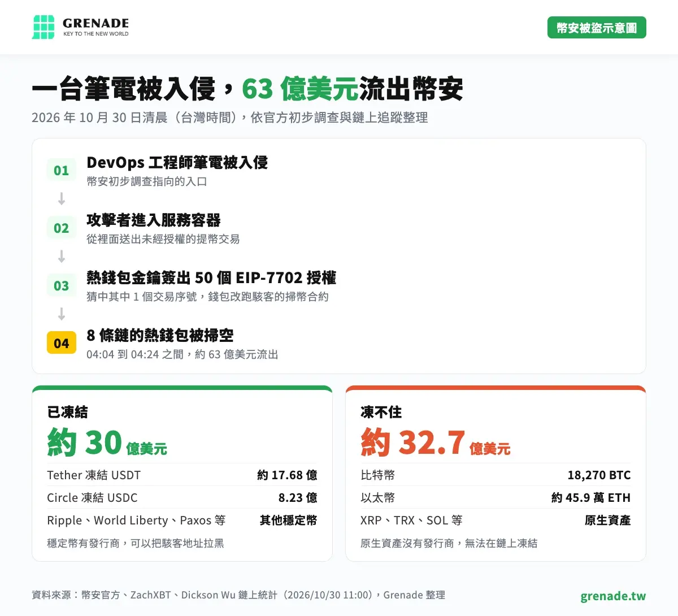Screen dimensions: 678x616
Task: Click the step 01 number badge
Action: (x=61, y=171)
